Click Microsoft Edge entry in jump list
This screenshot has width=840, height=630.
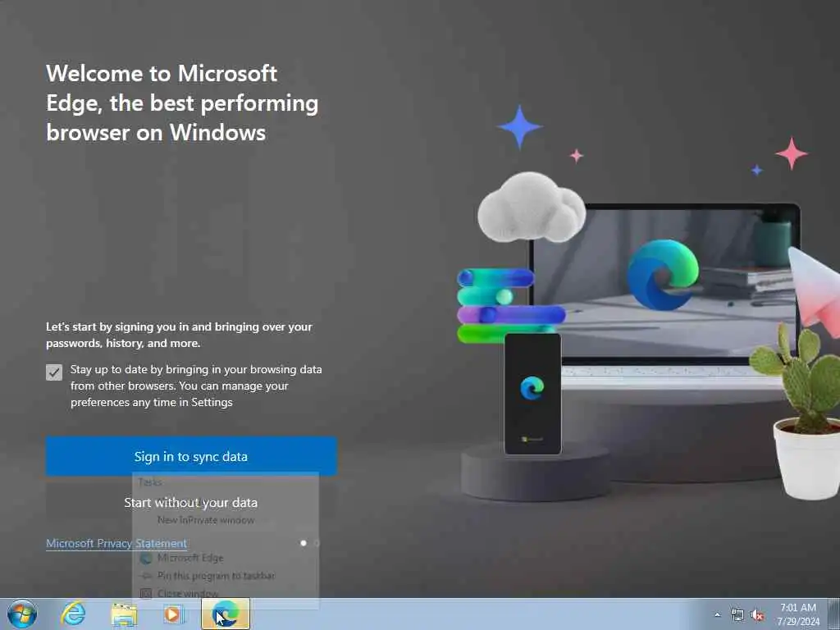pyautogui.click(x=190, y=558)
